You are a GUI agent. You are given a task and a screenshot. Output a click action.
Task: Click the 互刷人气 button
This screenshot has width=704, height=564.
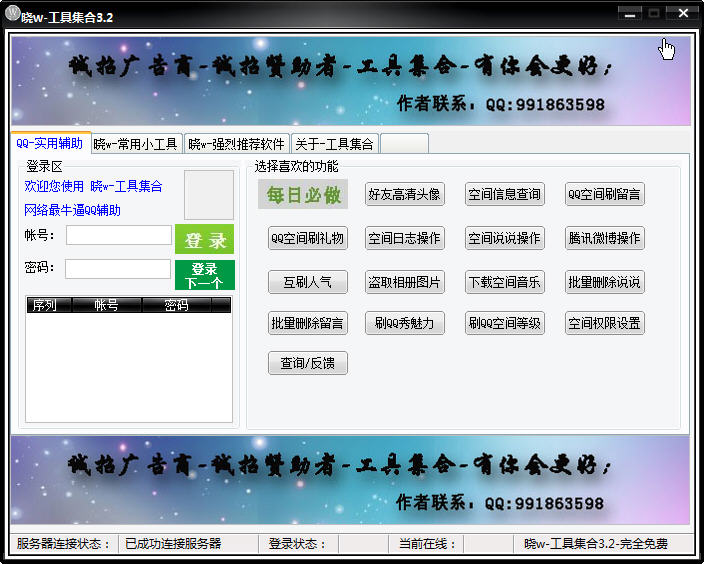coord(308,282)
